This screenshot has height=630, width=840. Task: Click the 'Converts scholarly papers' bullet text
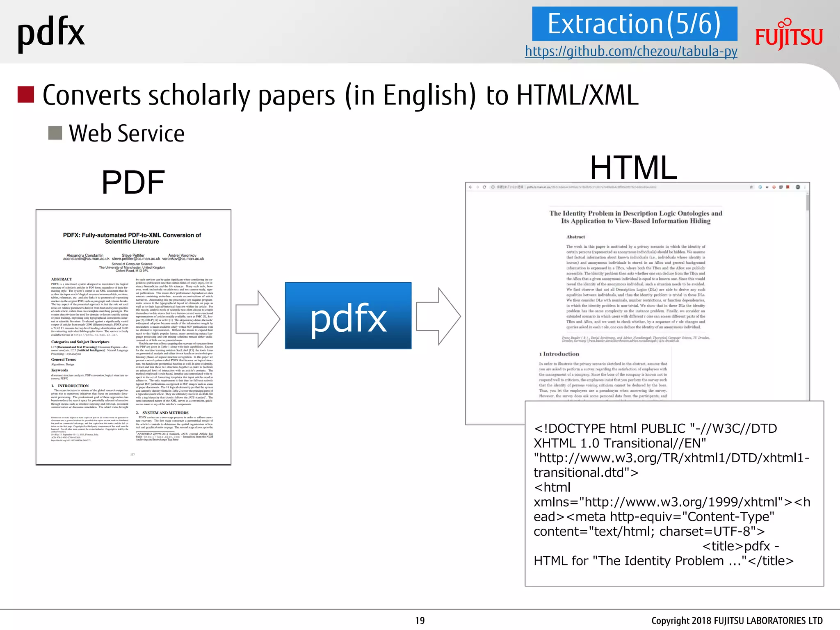click(x=340, y=95)
